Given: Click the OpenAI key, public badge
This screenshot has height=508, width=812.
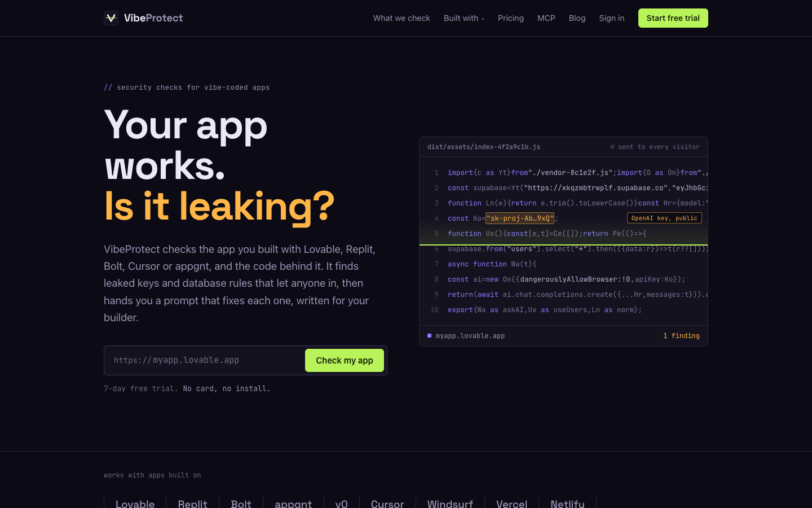Looking at the screenshot, I should tap(664, 218).
